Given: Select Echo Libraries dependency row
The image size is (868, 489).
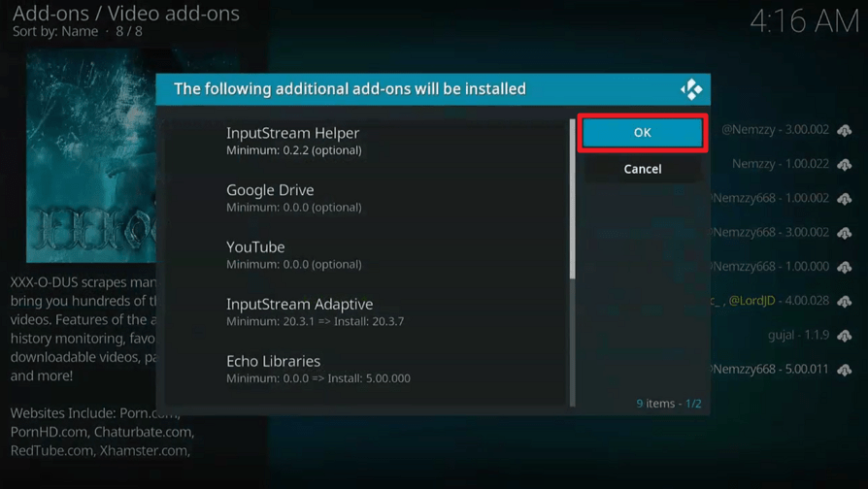Looking at the screenshot, I should point(365,369).
